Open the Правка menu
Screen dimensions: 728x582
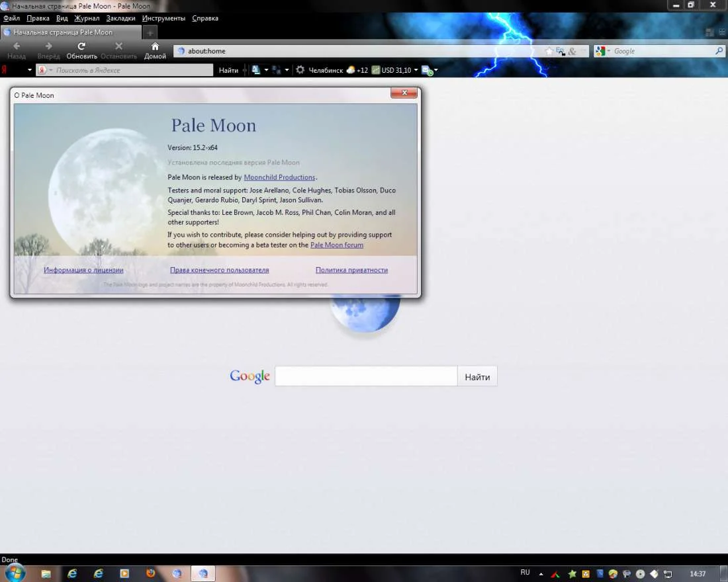click(38, 18)
